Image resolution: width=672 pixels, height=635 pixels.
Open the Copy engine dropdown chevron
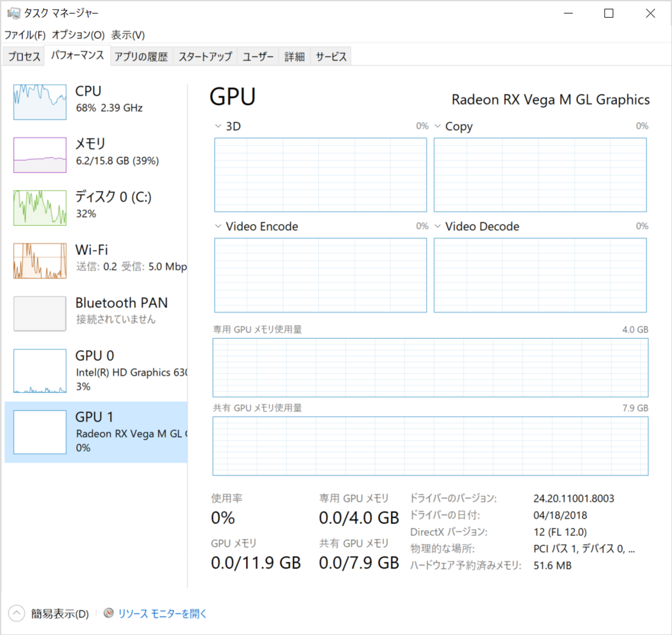click(x=438, y=126)
